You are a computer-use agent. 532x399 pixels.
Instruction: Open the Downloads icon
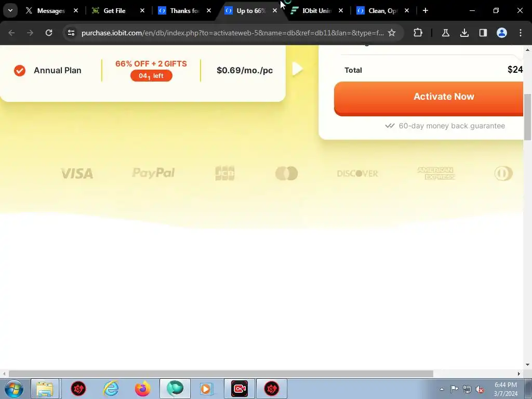(x=464, y=33)
